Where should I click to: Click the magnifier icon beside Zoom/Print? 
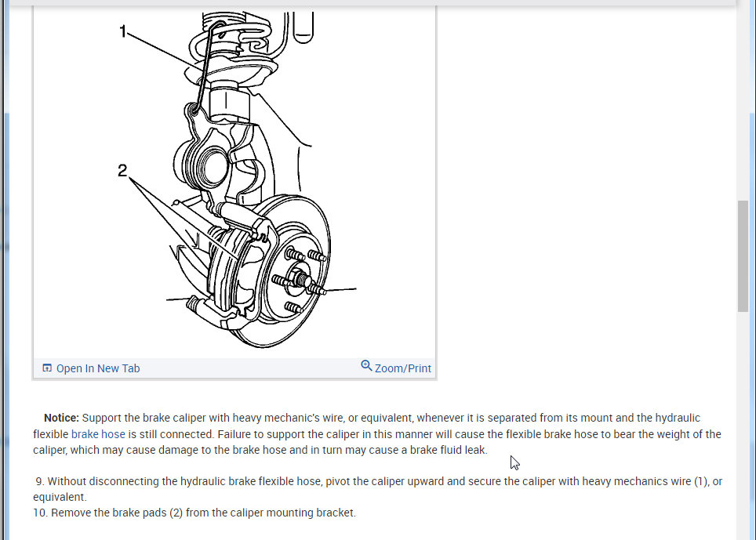[x=366, y=366]
